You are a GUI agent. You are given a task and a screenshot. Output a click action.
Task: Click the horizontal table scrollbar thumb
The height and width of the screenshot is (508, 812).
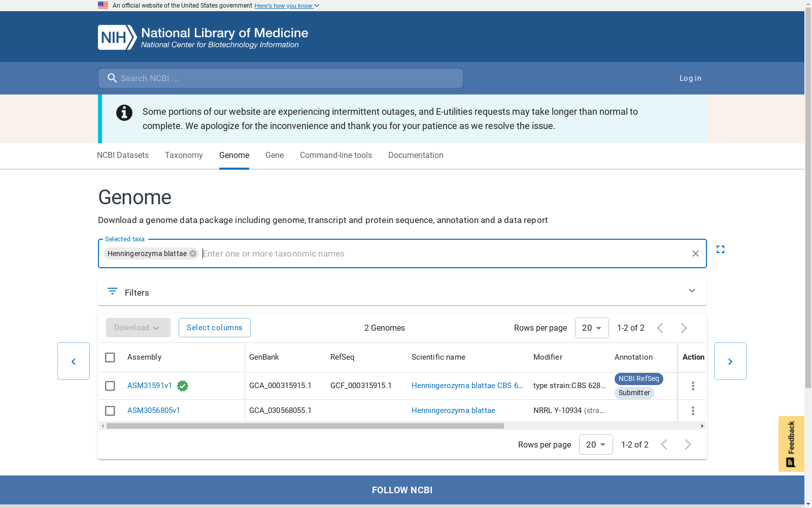[x=305, y=426]
